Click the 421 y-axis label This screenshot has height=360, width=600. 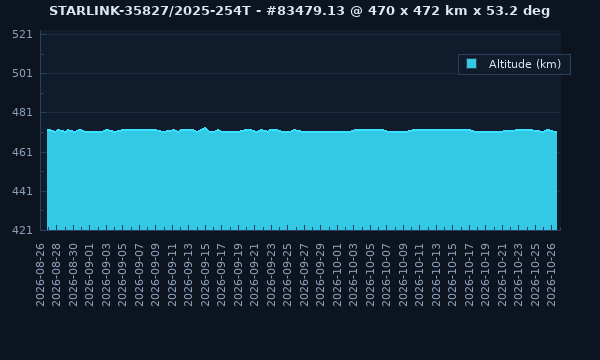pos(22,230)
